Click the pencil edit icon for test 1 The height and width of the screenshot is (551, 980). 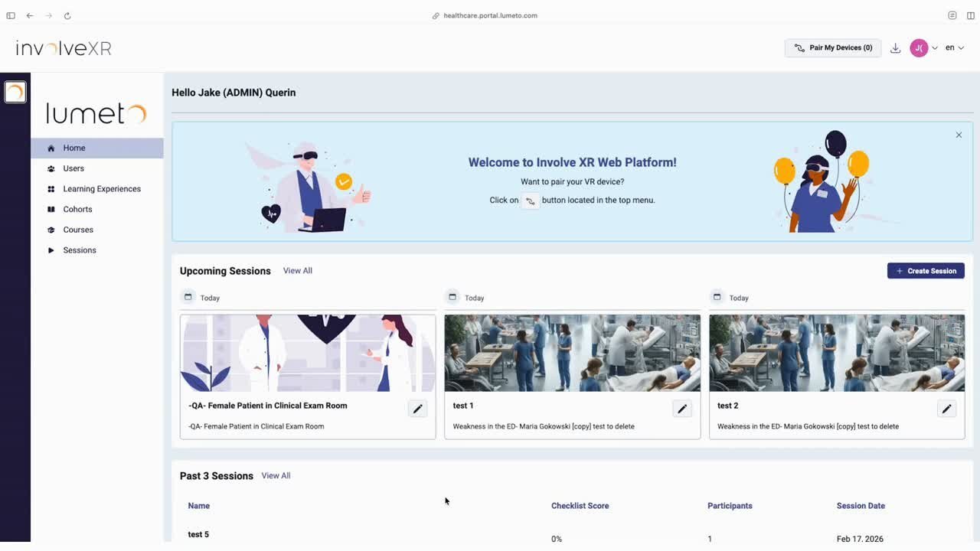click(x=682, y=409)
